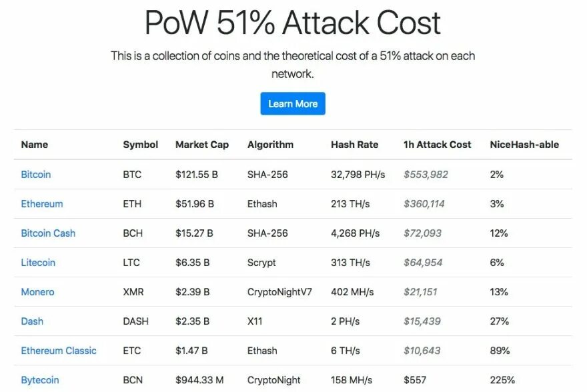
Task: Select Bytecoin's 225% NiceHash-able value
Action: pos(502,380)
